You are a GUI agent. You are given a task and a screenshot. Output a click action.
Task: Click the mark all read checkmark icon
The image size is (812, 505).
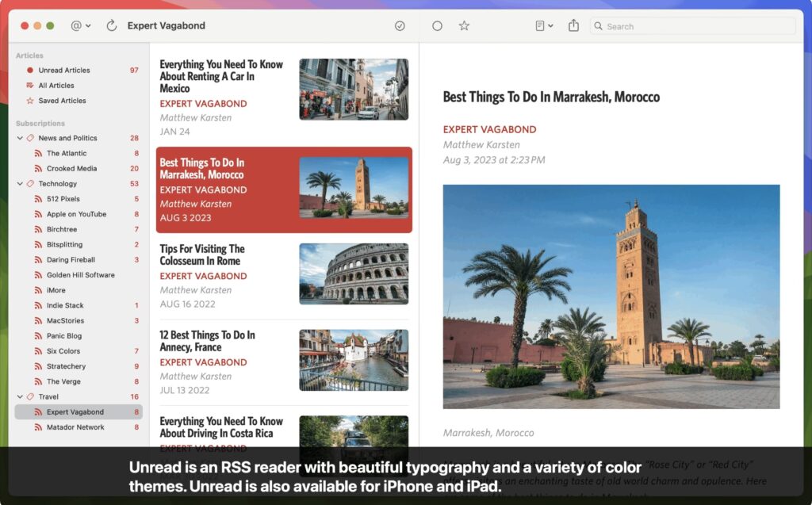400,25
